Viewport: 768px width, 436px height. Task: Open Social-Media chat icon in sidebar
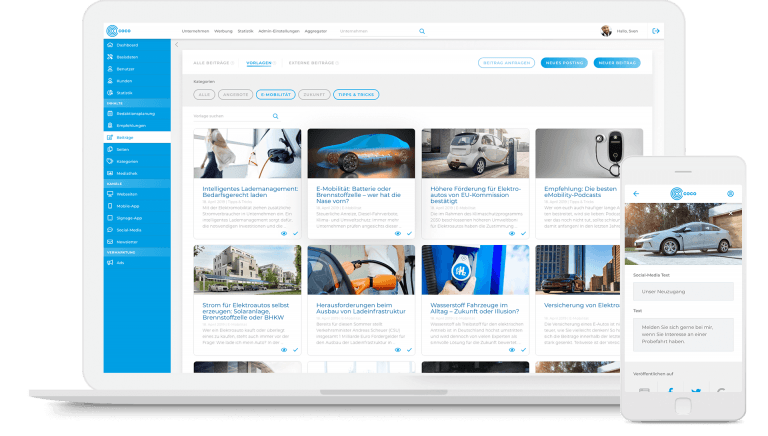point(110,230)
